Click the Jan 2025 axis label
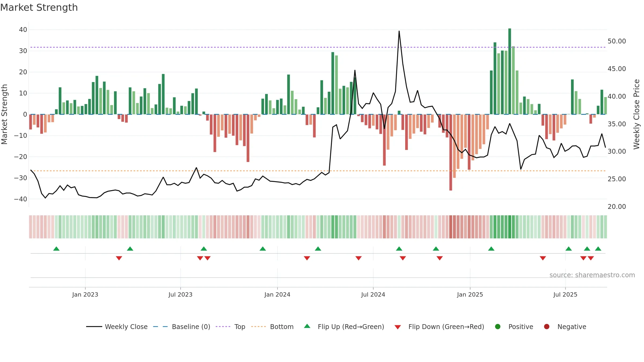 click(470, 294)
